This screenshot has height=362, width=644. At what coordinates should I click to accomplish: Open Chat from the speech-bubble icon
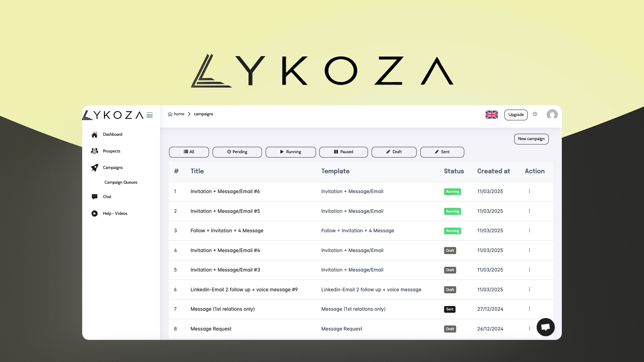tap(95, 197)
